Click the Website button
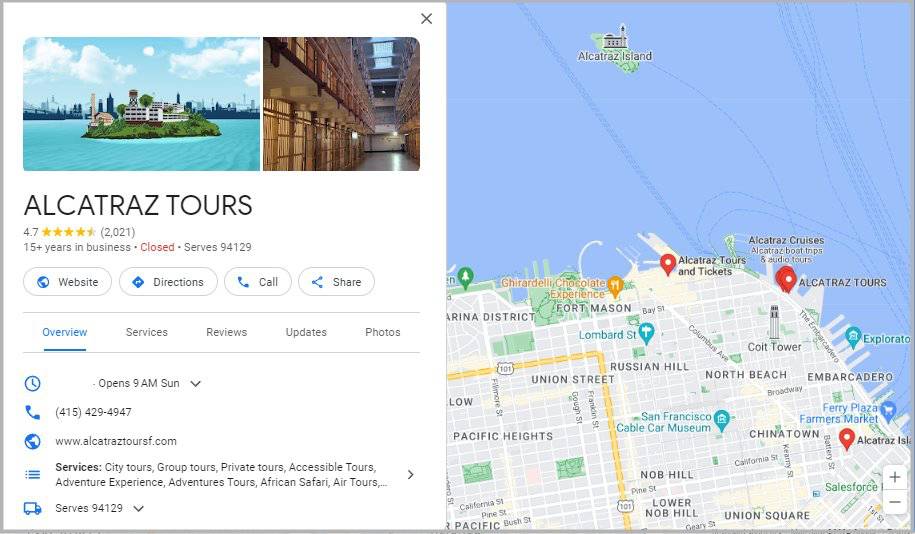The height and width of the screenshot is (534, 915). [x=68, y=282]
